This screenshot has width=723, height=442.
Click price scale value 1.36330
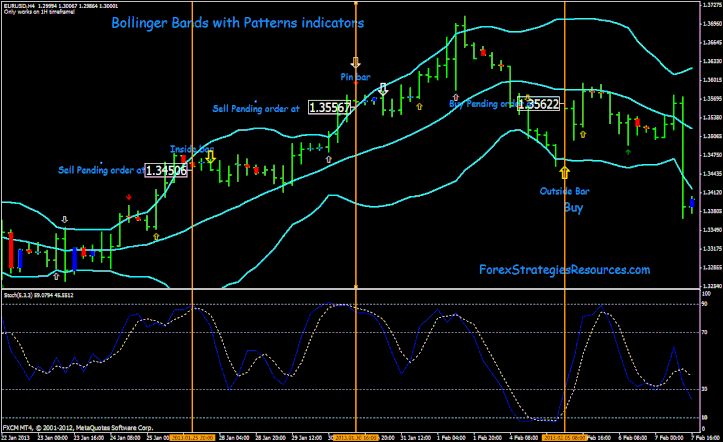coord(712,61)
